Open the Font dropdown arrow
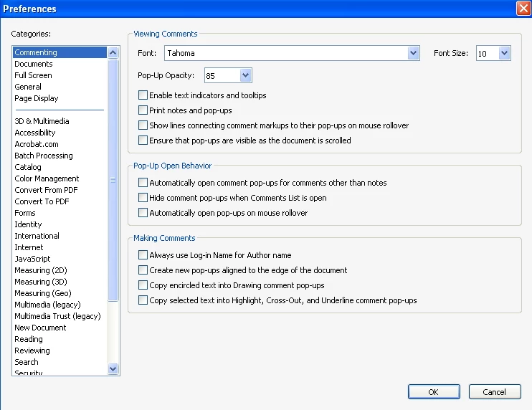This screenshot has width=532, height=410. pos(413,53)
